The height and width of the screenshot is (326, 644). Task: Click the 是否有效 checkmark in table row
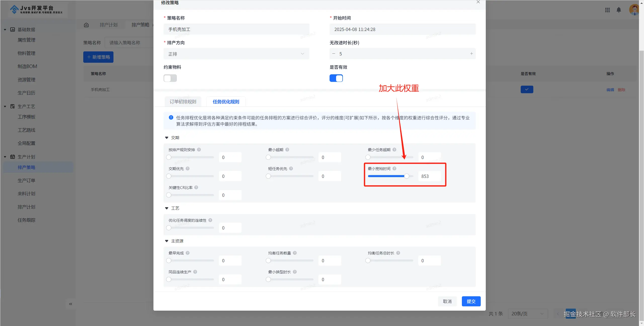point(527,89)
